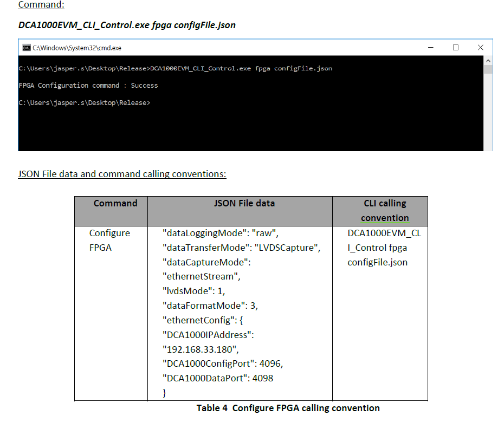Click the '"ethernetConfig": {' line
The width and height of the screenshot is (504, 422).
coord(203,320)
